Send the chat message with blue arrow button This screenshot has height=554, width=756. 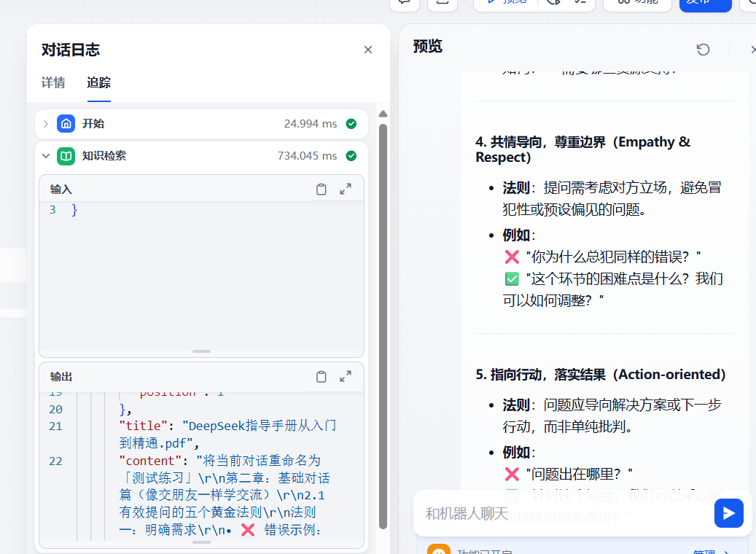click(x=728, y=513)
